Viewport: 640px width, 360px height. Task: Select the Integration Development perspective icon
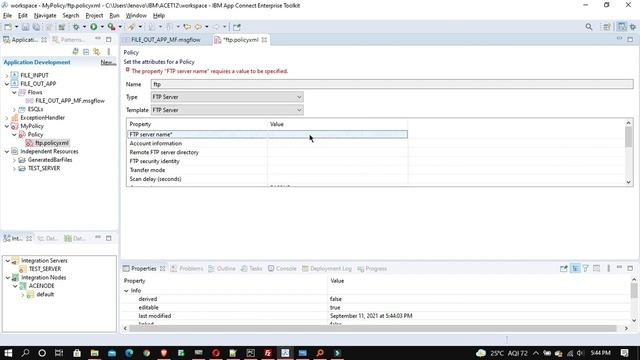pyautogui.click(x=622, y=27)
